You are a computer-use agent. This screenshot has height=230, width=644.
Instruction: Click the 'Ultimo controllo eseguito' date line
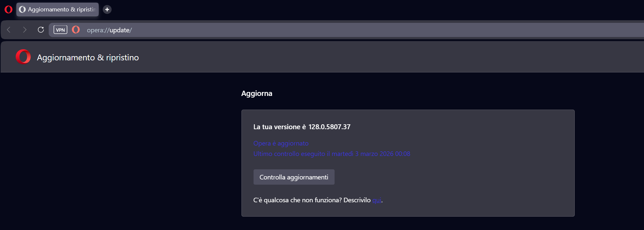pos(332,154)
